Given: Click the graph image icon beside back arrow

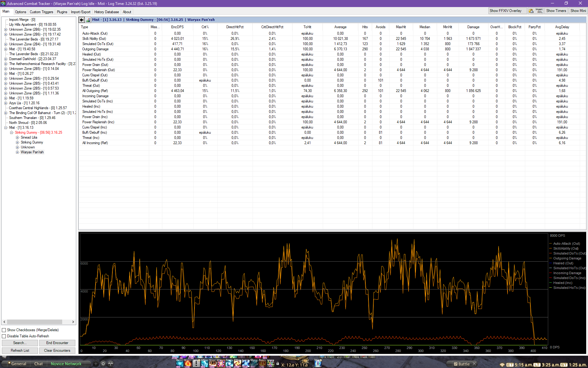Looking at the screenshot, I should (88, 20).
